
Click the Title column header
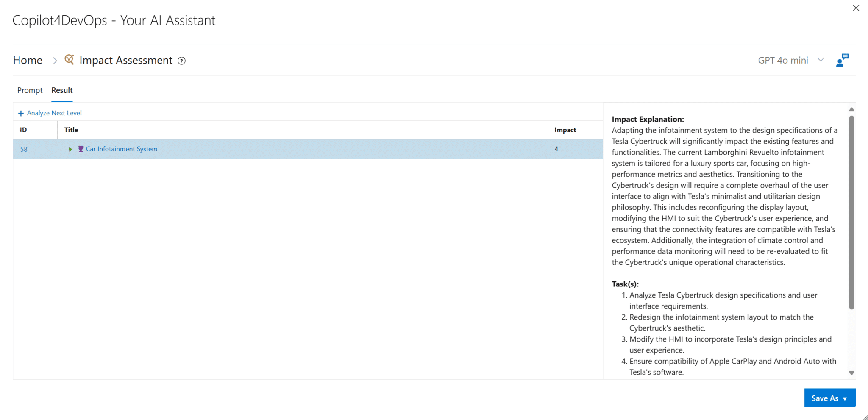71,130
